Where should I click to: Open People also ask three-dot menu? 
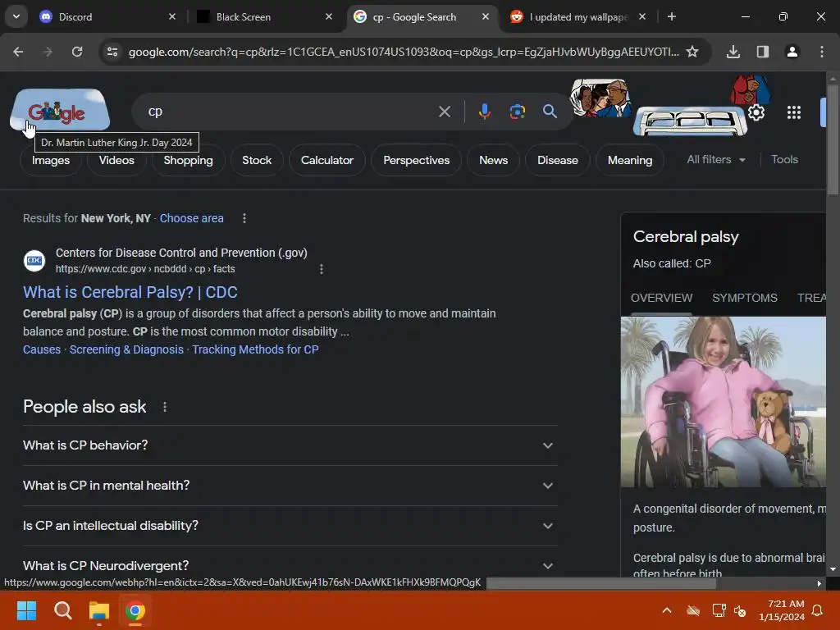point(165,407)
